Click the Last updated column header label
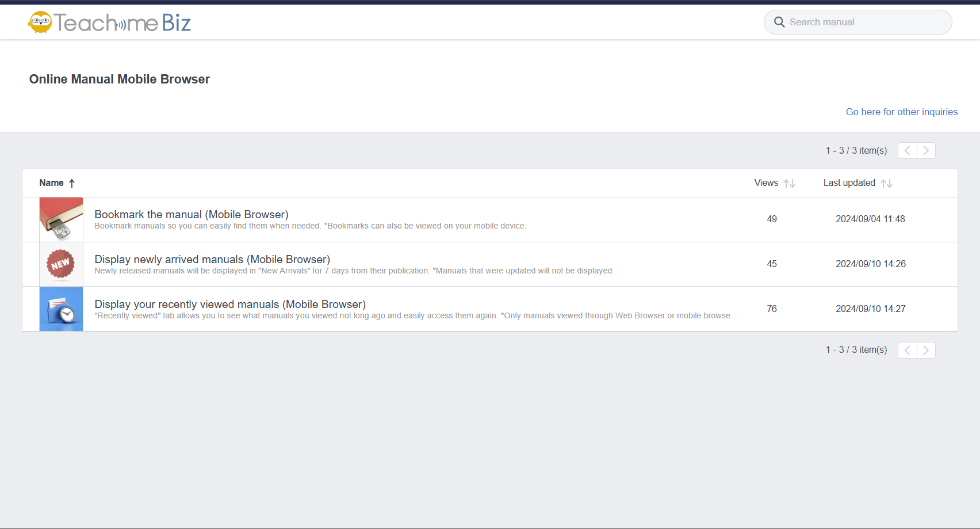 click(849, 182)
